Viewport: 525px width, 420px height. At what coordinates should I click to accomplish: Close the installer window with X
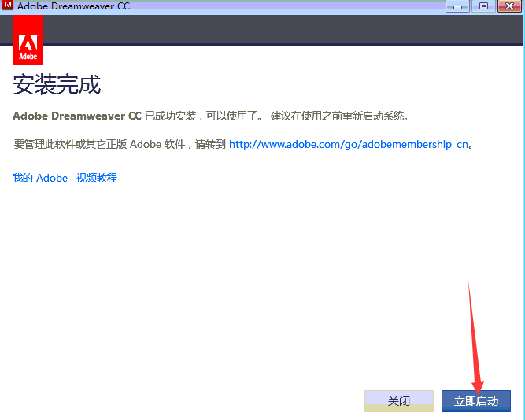pyautogui.click(x=509, y=6)
